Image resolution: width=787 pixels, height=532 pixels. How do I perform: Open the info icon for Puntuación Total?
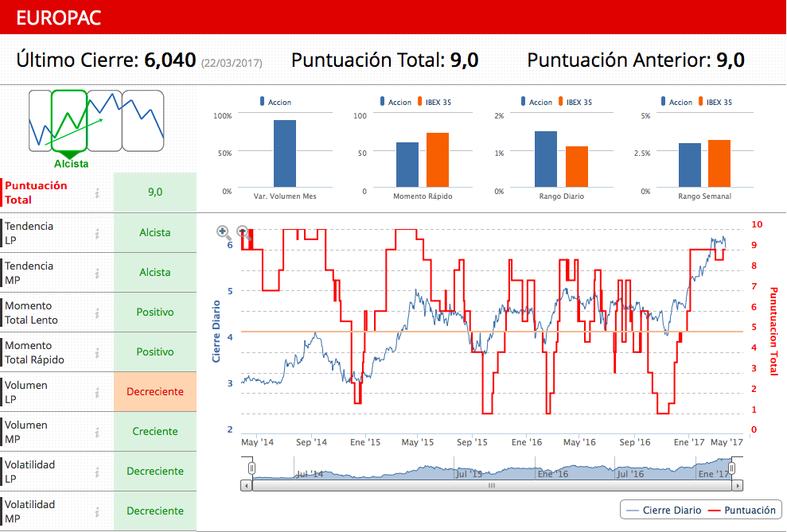[x=97, y=192]
